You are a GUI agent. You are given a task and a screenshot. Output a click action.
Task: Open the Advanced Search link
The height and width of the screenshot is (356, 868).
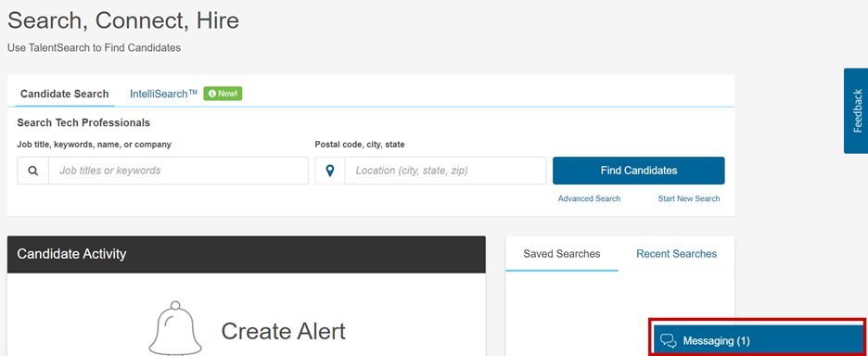click(x=589, y=198)
